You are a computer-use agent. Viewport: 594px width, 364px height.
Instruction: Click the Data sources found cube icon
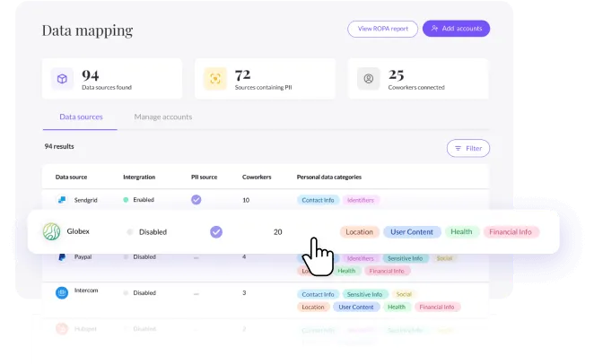[x=63, y=78]
